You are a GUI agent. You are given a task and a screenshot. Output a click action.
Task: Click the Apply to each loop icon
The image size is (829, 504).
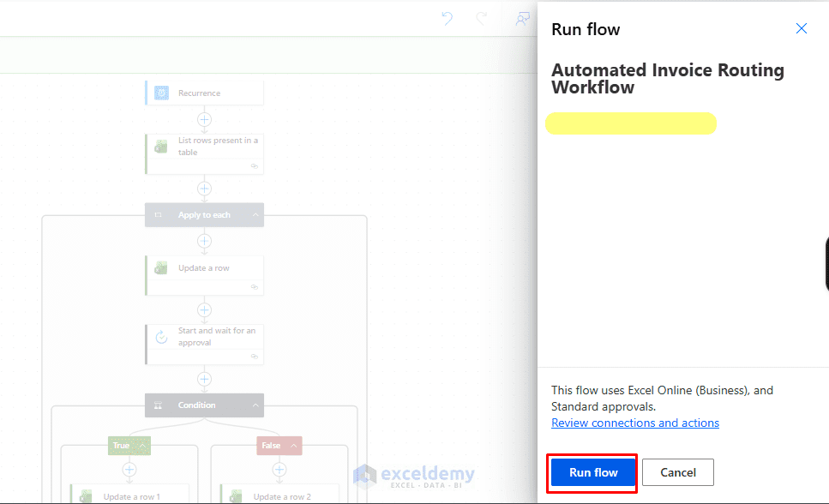coord(158,215)
